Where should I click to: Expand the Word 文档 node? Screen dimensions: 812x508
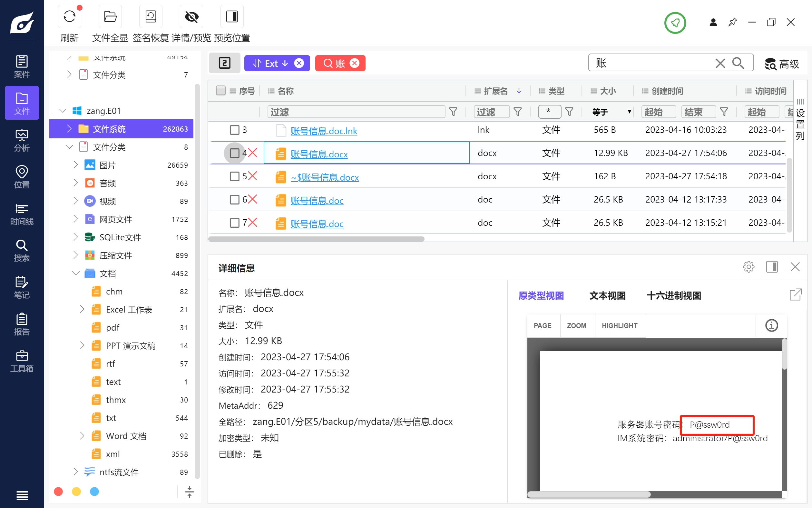pyautogui.click(x=82, y=435)
